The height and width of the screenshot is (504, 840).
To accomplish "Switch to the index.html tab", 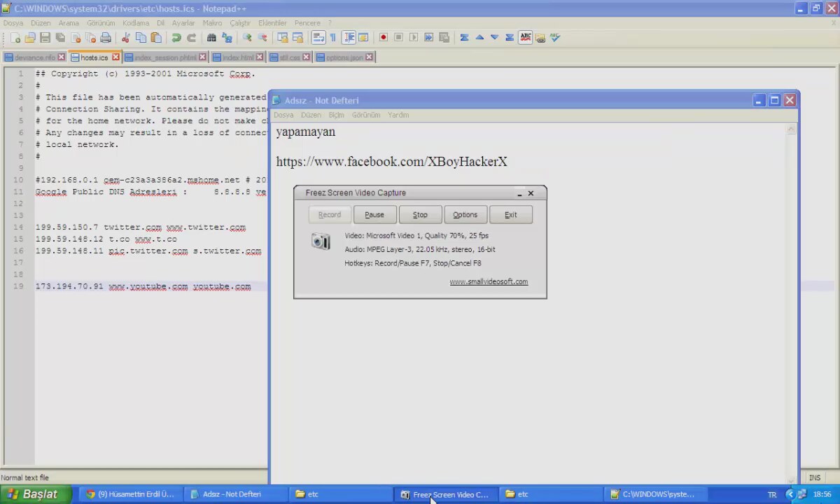I will [x=237, y=57].
